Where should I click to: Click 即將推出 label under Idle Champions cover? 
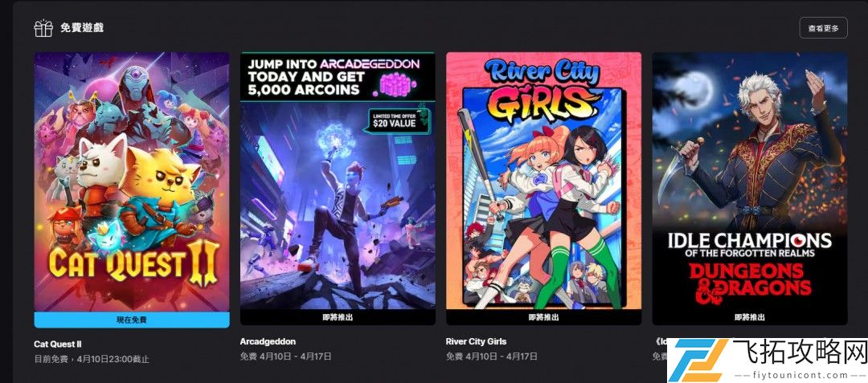[x=750, y=318]
